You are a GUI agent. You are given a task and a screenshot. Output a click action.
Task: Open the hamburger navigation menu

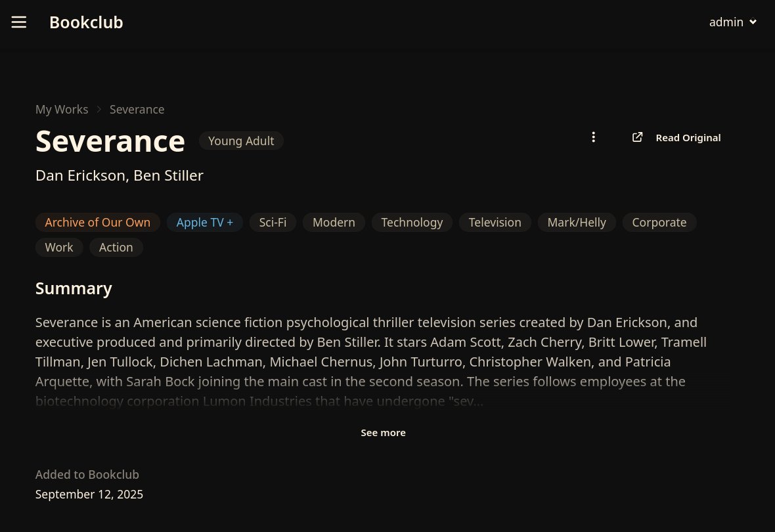pyautogui.click(x=19, y=22)
